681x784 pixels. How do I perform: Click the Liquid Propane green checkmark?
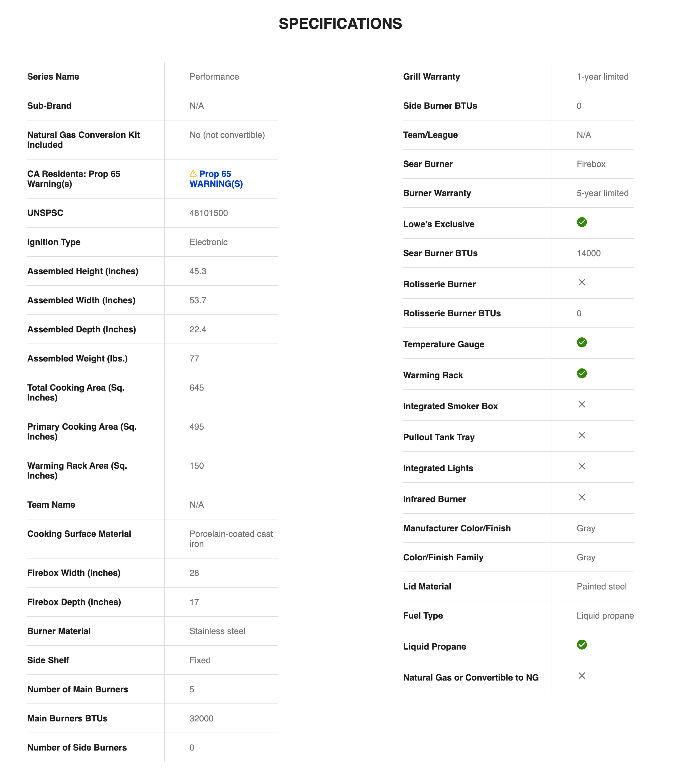pyautogui.click(x=581, y=645)
